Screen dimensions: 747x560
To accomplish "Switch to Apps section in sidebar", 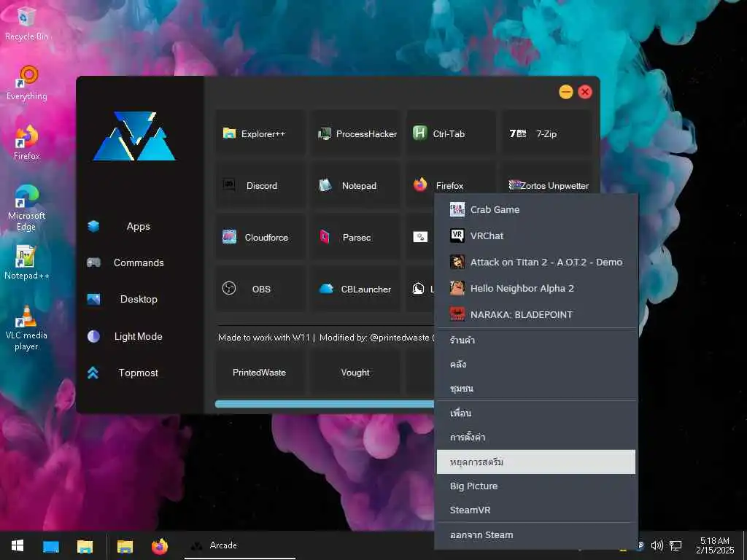I will coord(138,226).
